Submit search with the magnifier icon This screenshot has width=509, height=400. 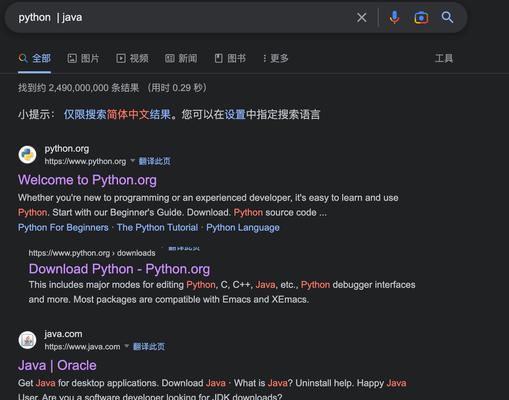(x=447, y=17)
